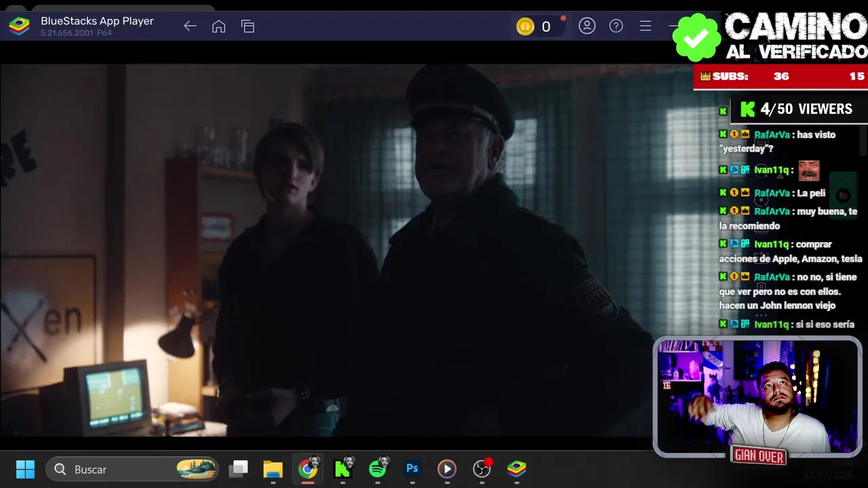Click the BlueStacks logo in the title bar
This screenshot has height=488, width=868.
point(19,26)
